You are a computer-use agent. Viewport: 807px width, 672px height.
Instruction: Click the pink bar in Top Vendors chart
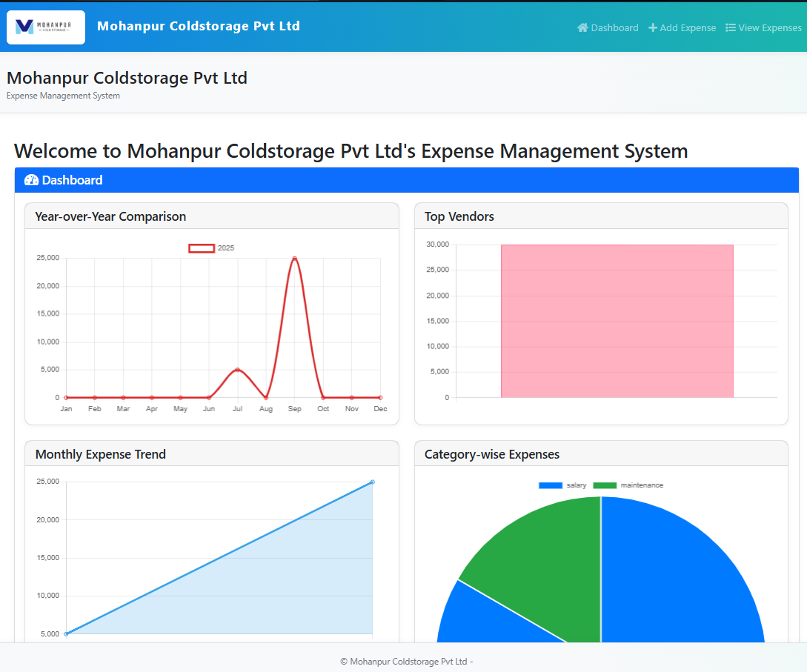tap(617, 320)
